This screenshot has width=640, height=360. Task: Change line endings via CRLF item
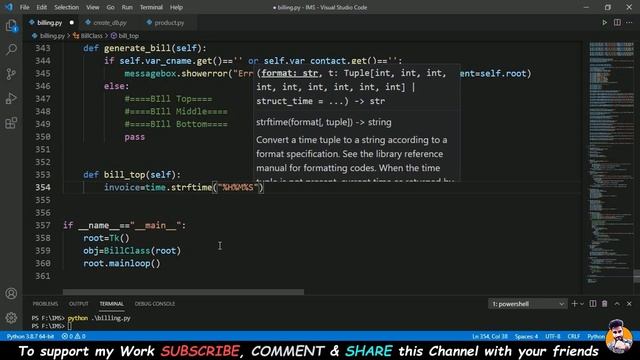(573, 336)
